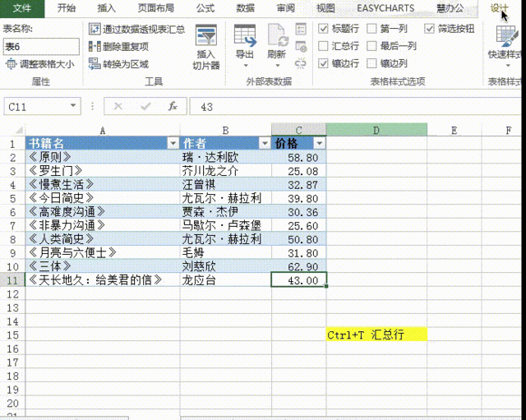Enable the Last Column (最后一列) checkbox

click(x=371, y=46)
